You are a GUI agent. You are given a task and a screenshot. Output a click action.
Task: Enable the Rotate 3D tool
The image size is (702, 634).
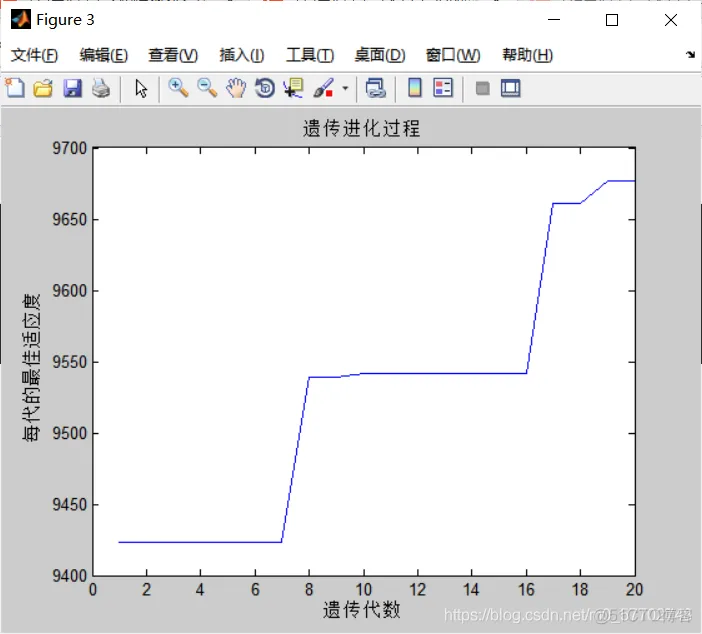click(265, 88)
